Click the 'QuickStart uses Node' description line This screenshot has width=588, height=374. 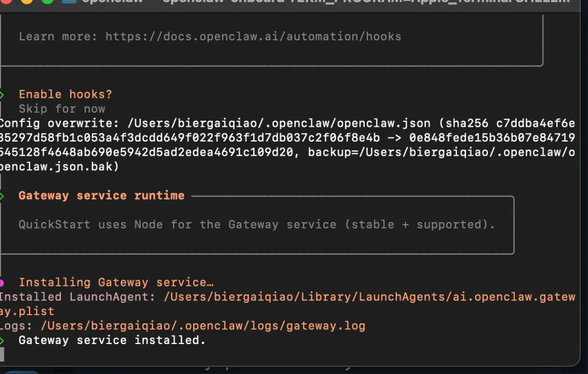[256, 224]
